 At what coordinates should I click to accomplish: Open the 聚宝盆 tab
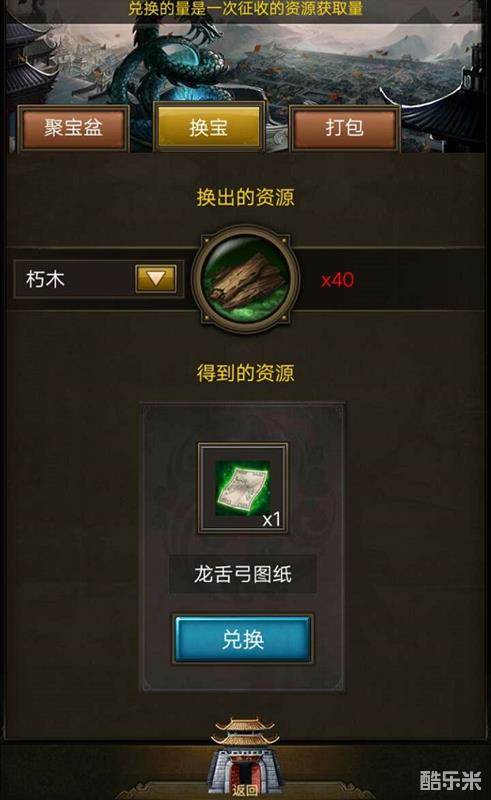pyautogui.click(x=73, y=128)
